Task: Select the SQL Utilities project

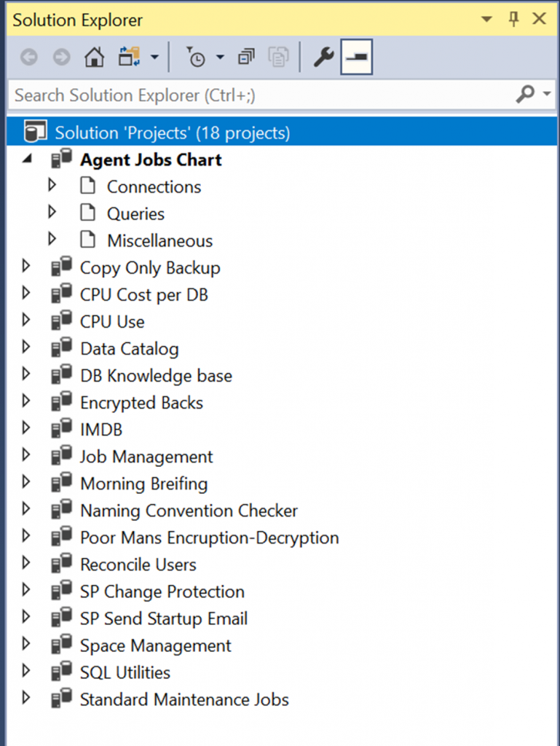Action: (x=125, y=672)
